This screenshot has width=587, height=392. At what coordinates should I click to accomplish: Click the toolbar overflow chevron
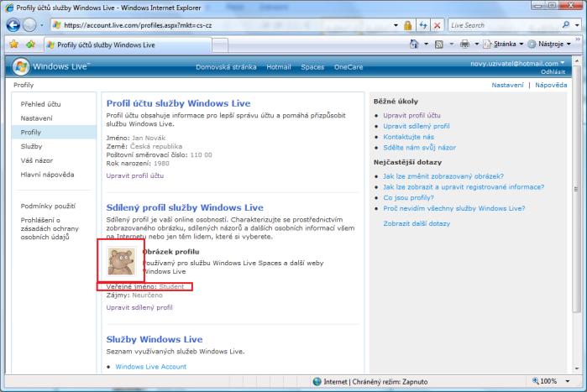[578, 39]
